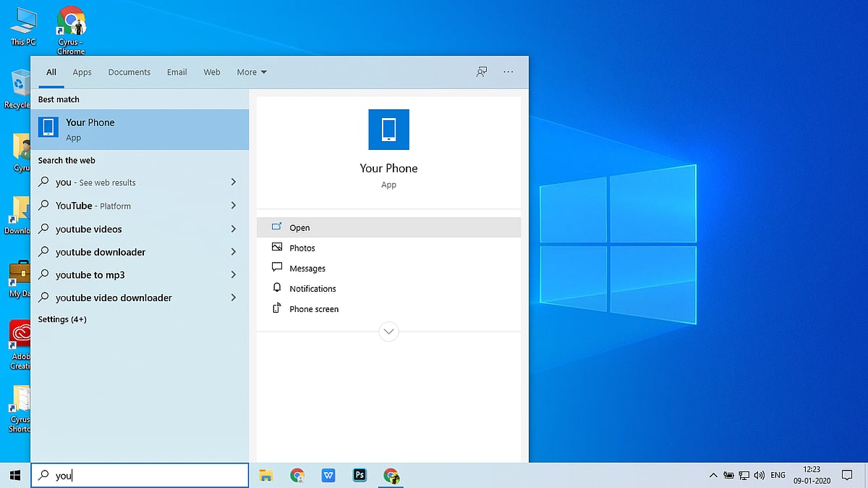Expand additional Your Phone actions with the chevron
868x488 pixels.
click(388, 332)
